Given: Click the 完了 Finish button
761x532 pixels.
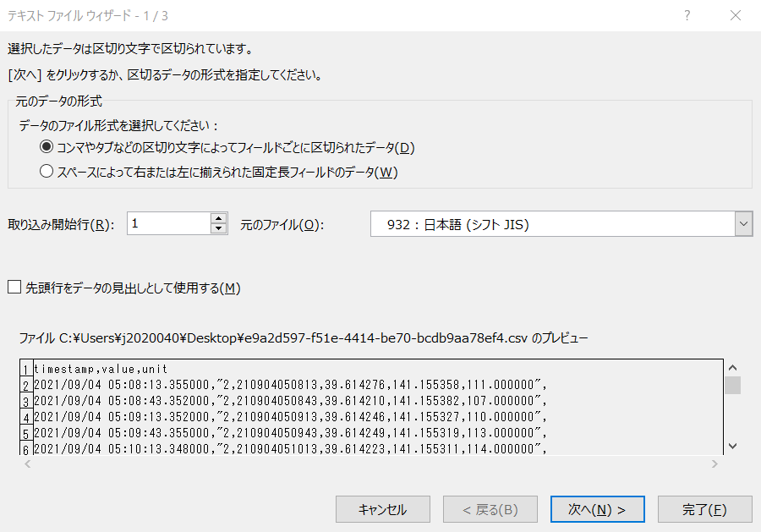Looking at the screenshot, I should [x=704, y=509].
